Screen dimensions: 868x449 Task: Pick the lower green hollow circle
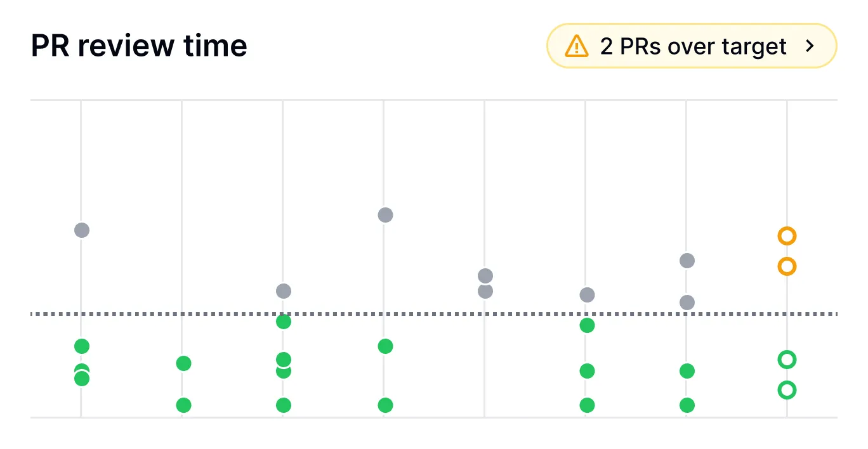pos(787,389)
